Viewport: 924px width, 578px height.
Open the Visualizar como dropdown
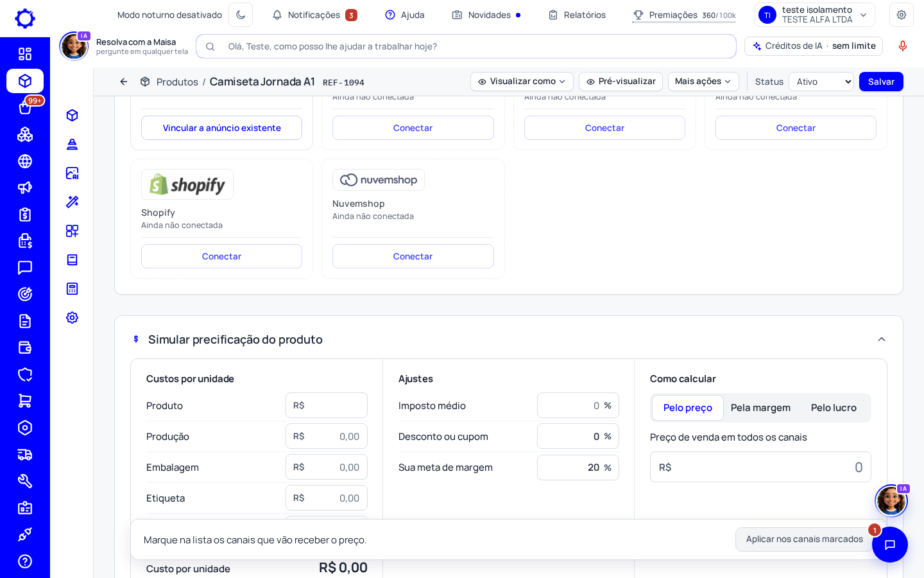(x=522, y=82)
